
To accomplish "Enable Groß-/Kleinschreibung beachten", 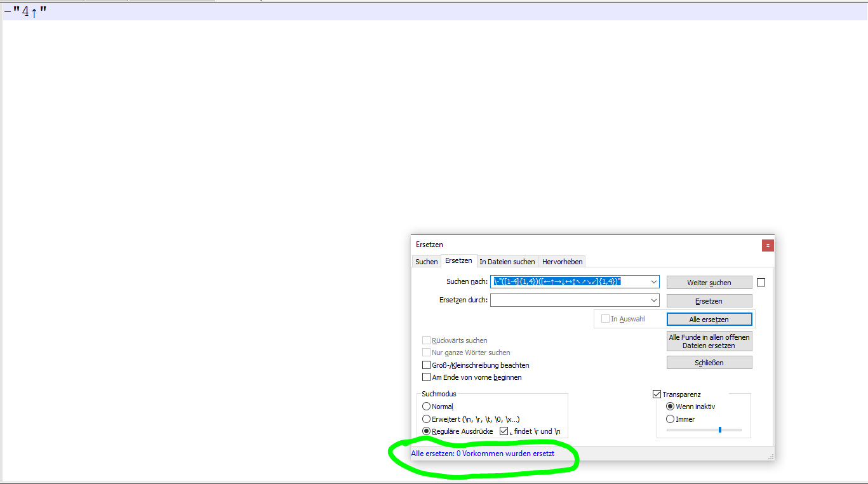I will coord(426,365).
